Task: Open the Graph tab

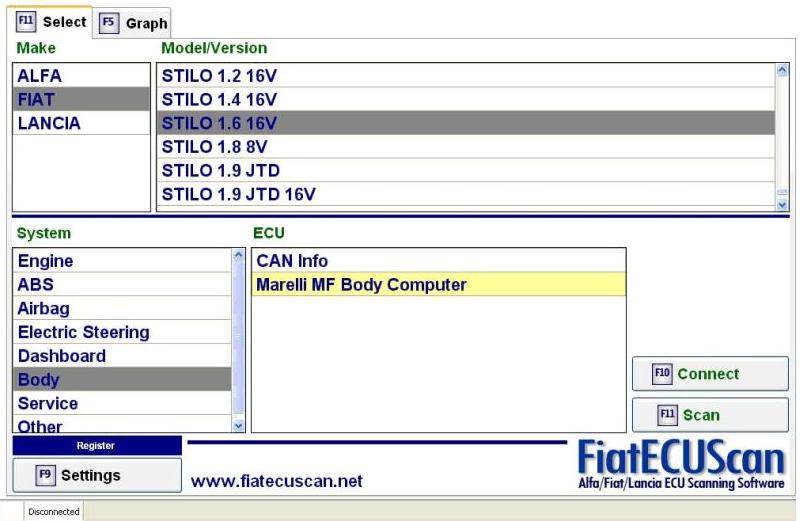Action: 133,23
